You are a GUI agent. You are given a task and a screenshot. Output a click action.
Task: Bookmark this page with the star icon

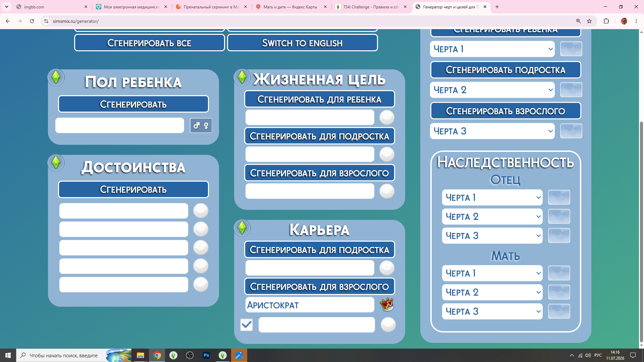tap(589, 21)
